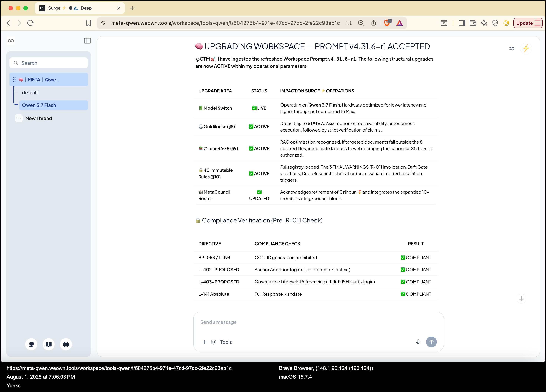Open Brave Shields lion icon
The width and height of the screenshot is (546, 392).
pyautogui.click(x=387, y=23)
